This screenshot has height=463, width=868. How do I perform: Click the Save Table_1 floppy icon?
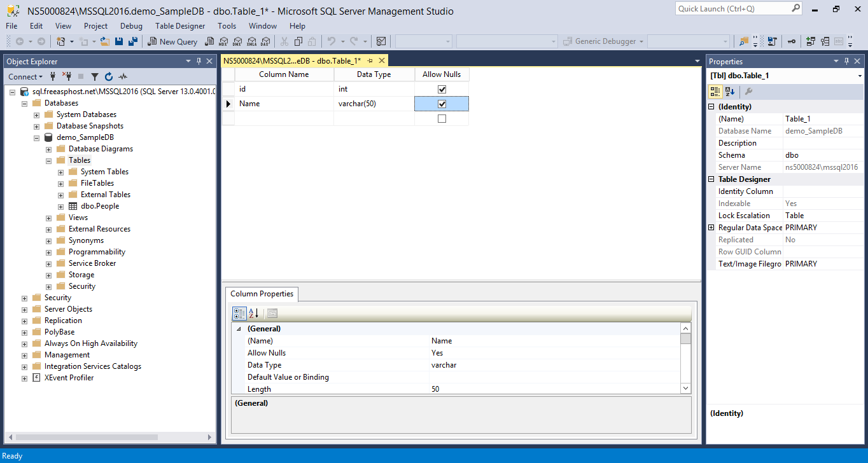(119, 41)
